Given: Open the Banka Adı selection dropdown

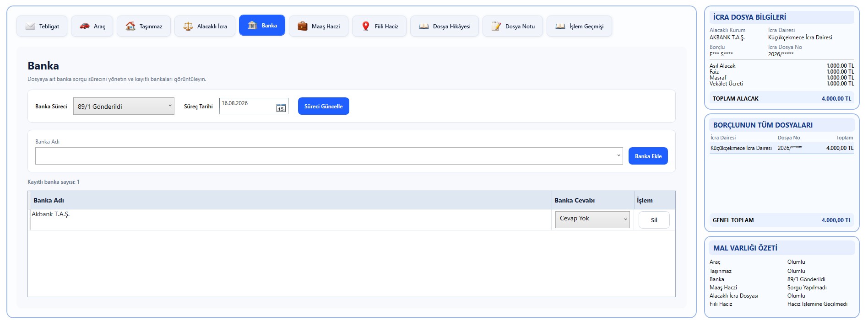Looking at the screenshot, I should click(x=329, y=156).
